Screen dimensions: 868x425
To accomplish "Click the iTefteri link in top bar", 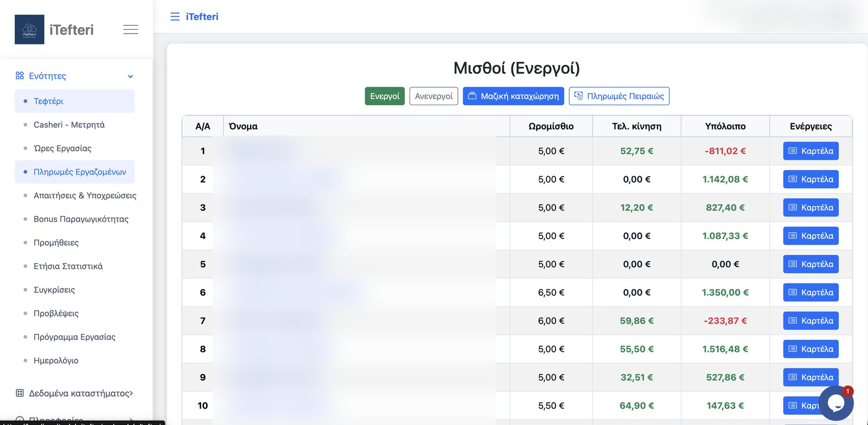I will coord(202,17).
